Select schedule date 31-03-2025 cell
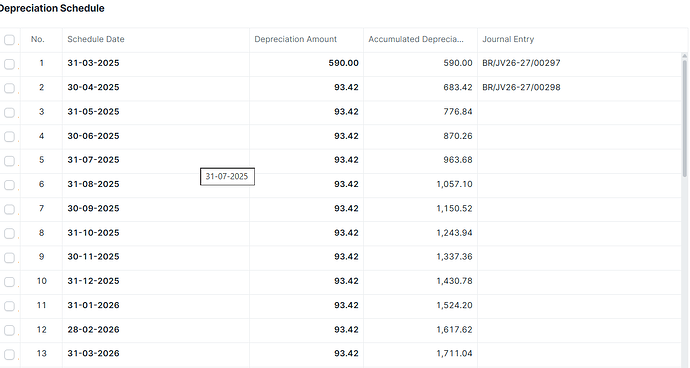This screenshot has width=690, height=368. 156,64
